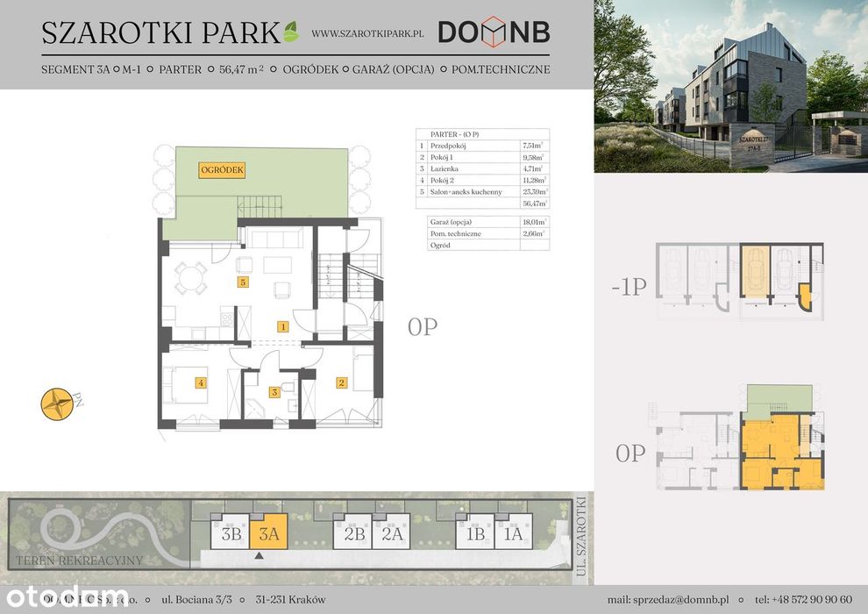Click the Garaż (opcja) table row
This screenshot has width=868, height=614.
pos(488,222)
